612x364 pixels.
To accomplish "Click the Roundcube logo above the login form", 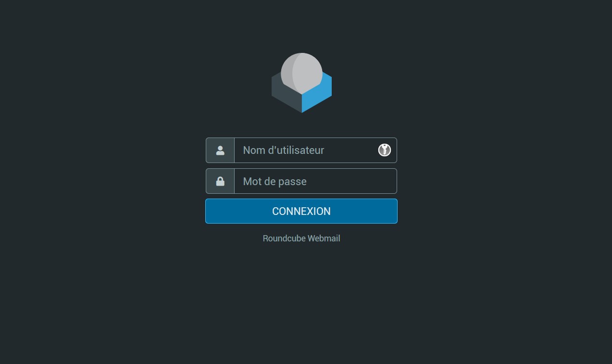I will pyautogui.click(x=301, y=83).
